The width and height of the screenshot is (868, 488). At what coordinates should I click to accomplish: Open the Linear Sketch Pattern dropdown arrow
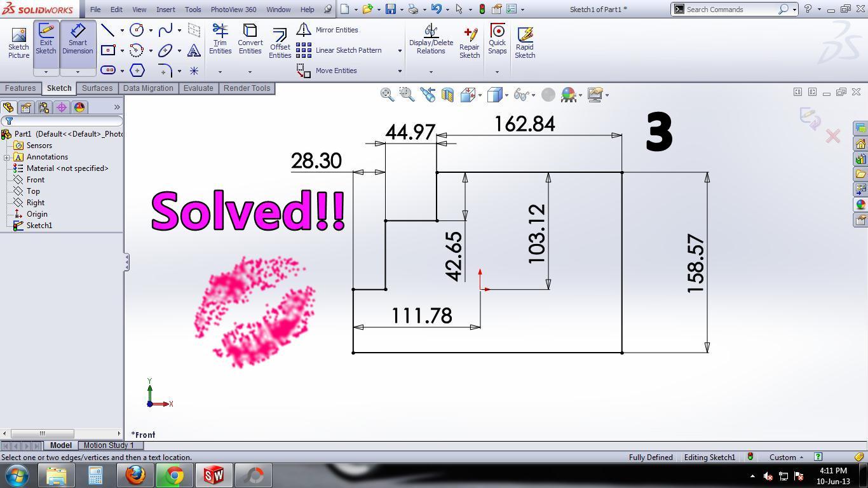[400, 50]
